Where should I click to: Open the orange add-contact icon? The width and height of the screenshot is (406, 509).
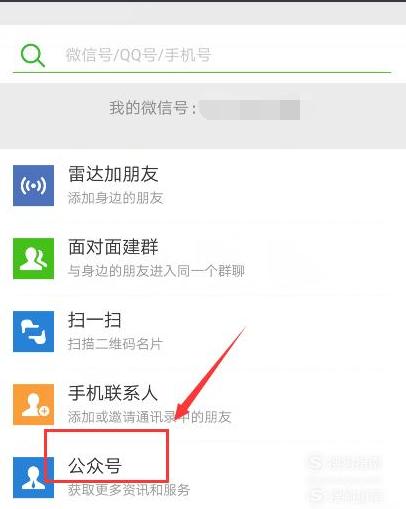click(33, 404)
